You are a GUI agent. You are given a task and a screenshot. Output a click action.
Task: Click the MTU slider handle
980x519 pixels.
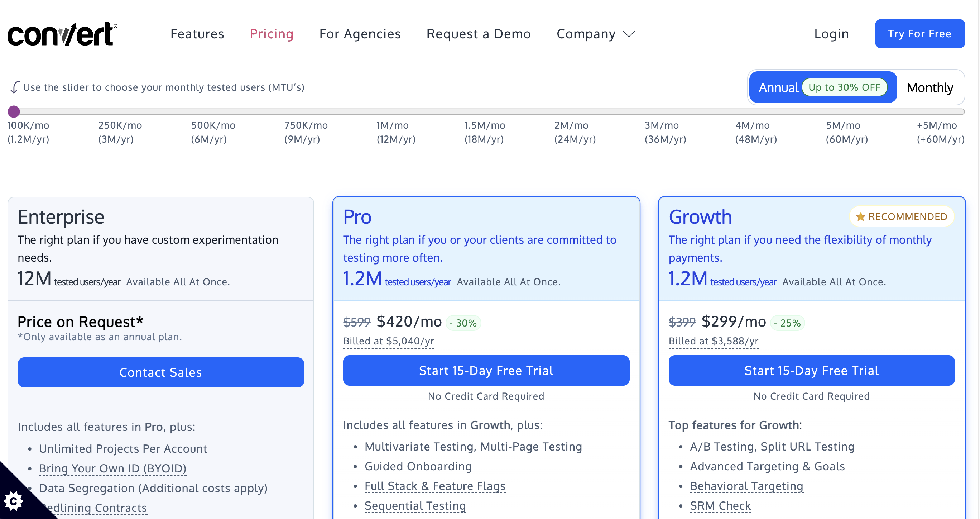[14, 111]
